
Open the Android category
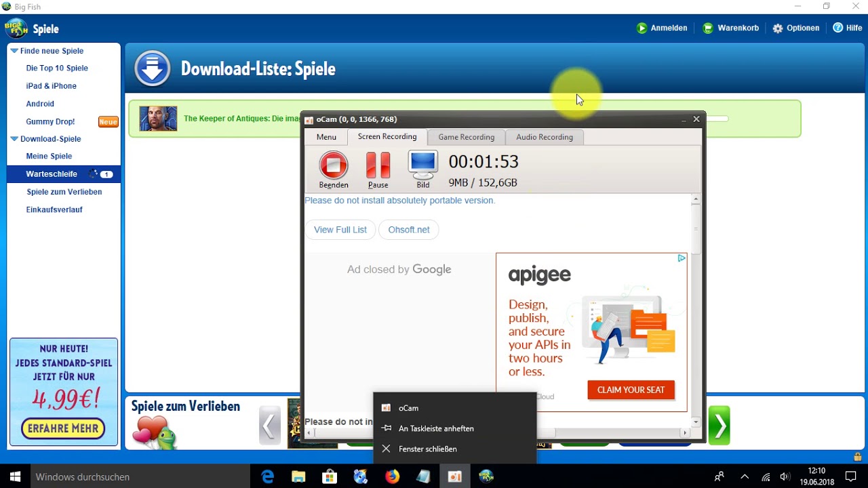click(40, 104)
